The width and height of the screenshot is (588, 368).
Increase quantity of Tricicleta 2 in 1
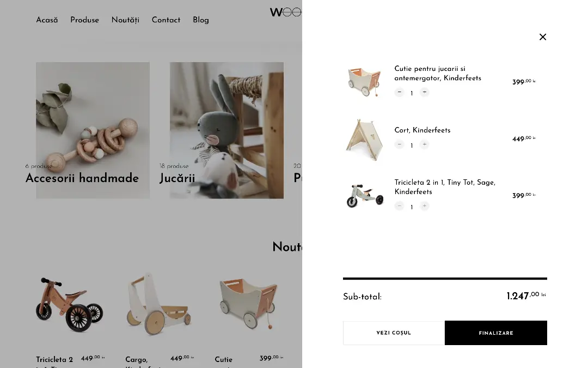[424, 206]
